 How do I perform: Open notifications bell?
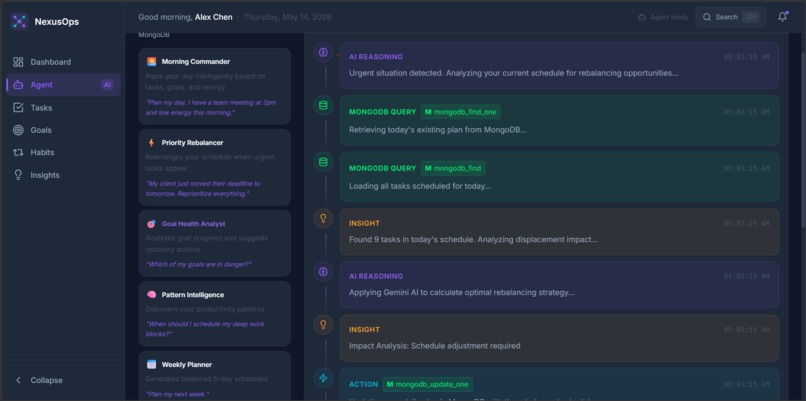click(782, 17)
